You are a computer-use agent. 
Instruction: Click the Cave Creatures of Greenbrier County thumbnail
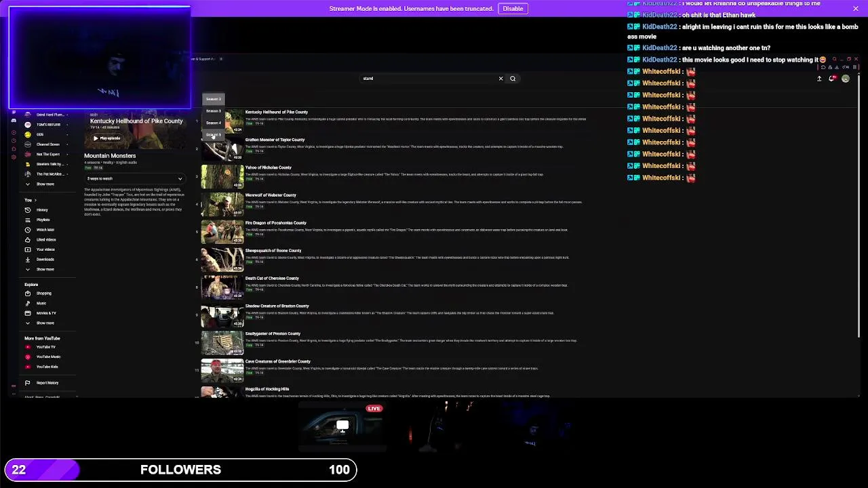point(222,371)
